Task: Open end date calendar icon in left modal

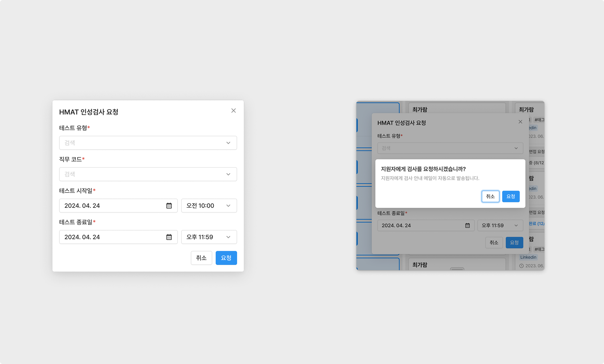Action: click(169, 237)
